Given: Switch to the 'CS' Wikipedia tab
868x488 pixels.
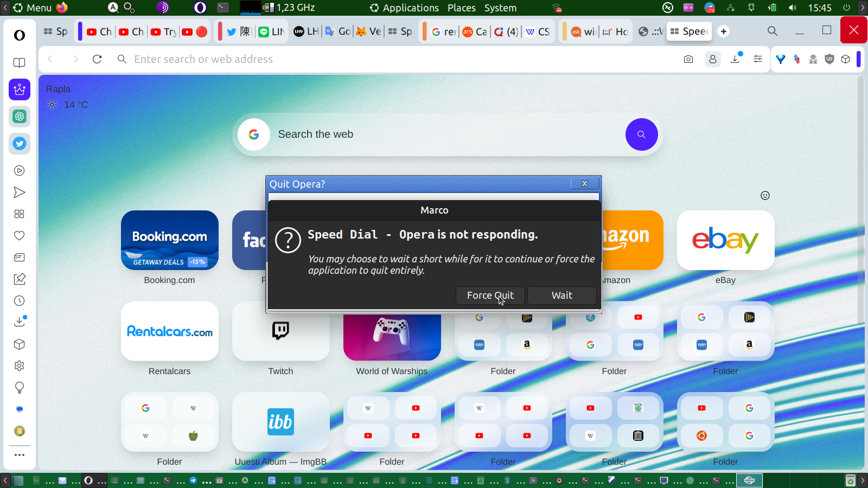Looking at the screenshot, I should click(538, 31).
